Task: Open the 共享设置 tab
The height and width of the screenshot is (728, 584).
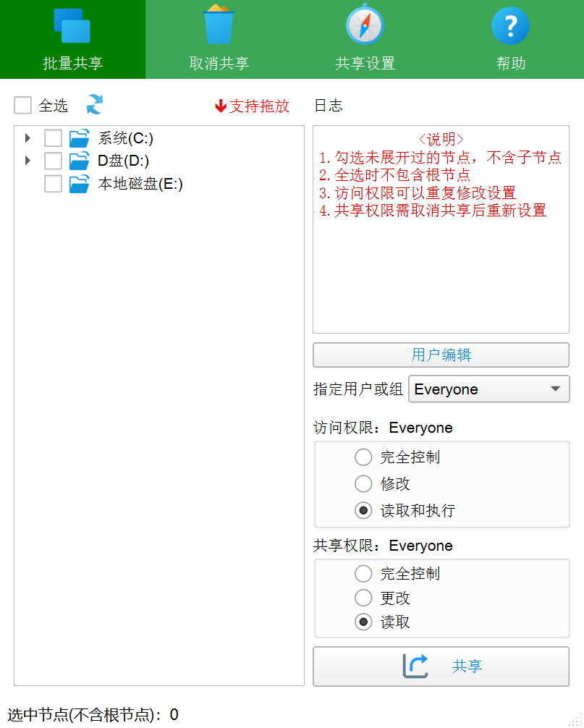Action: tap(365, 40)
